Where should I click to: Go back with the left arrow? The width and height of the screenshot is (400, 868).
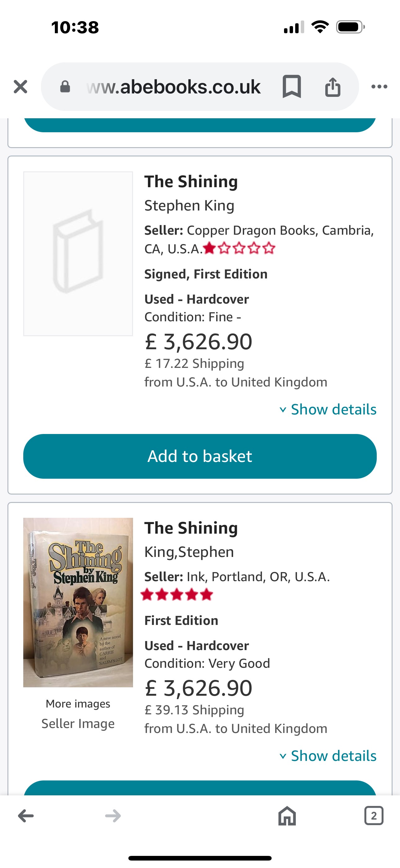point(26,816)
